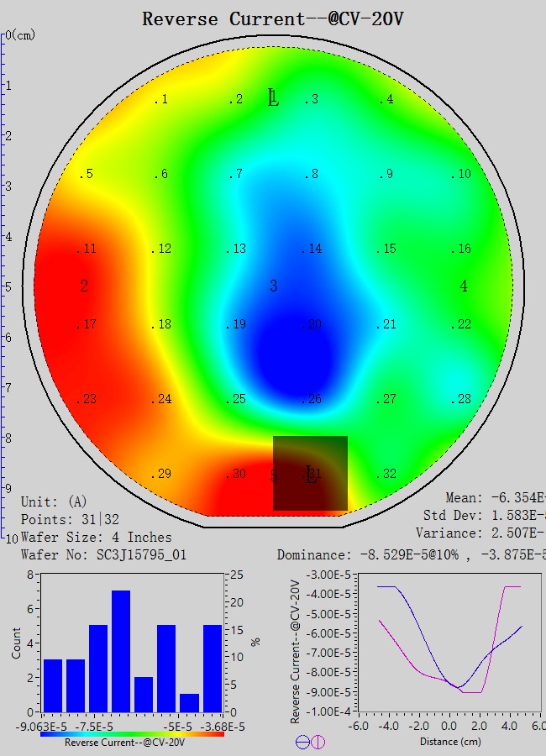546x756 pixels.
Task: Click the vertical line-scan circle icon
Action: [318, 742]
